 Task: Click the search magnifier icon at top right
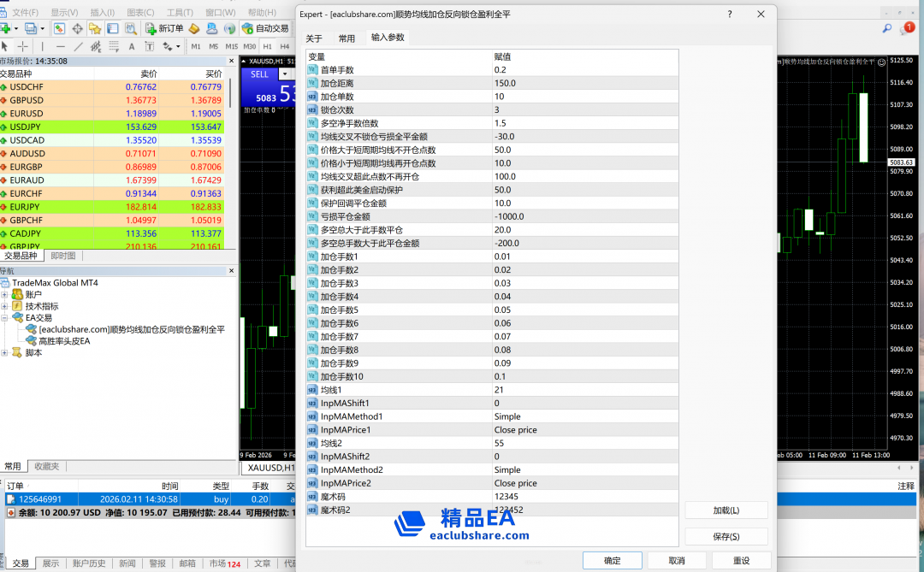(x=887, y=28)
